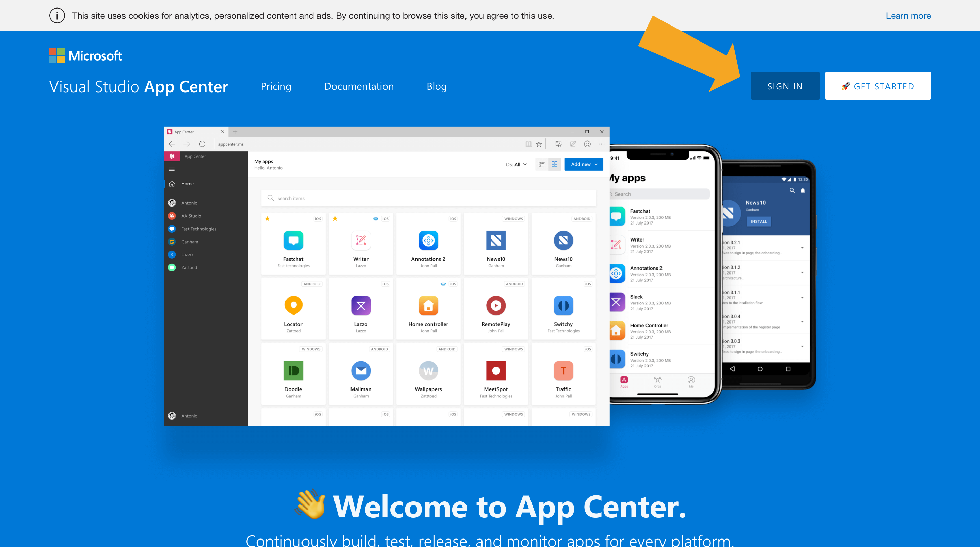This screenshot has width=980, height=547.
Task: Select the Home Controller app icon
Action: tap(428, 305)
